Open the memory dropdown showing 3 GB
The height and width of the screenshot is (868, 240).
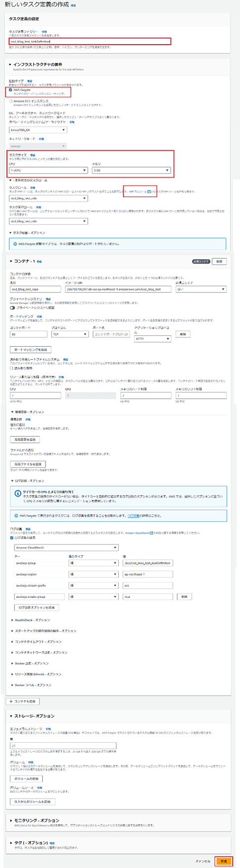[x=131, y=170]
